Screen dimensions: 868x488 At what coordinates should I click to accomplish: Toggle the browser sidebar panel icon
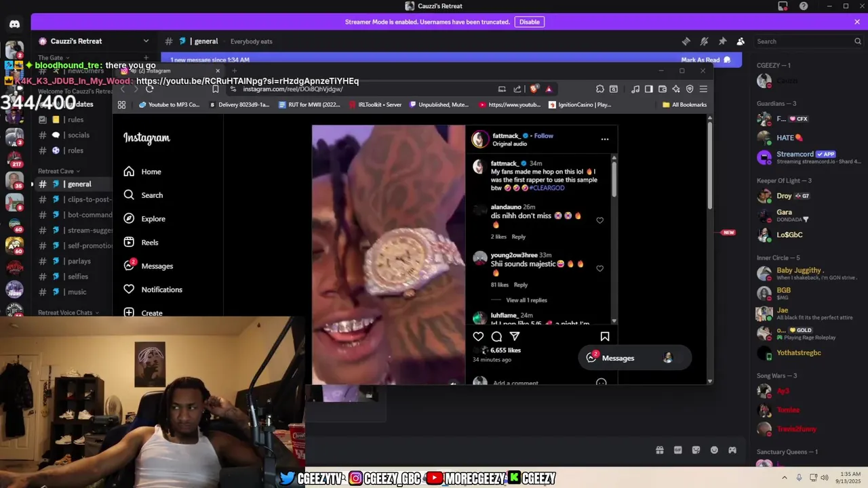point(648,89)
